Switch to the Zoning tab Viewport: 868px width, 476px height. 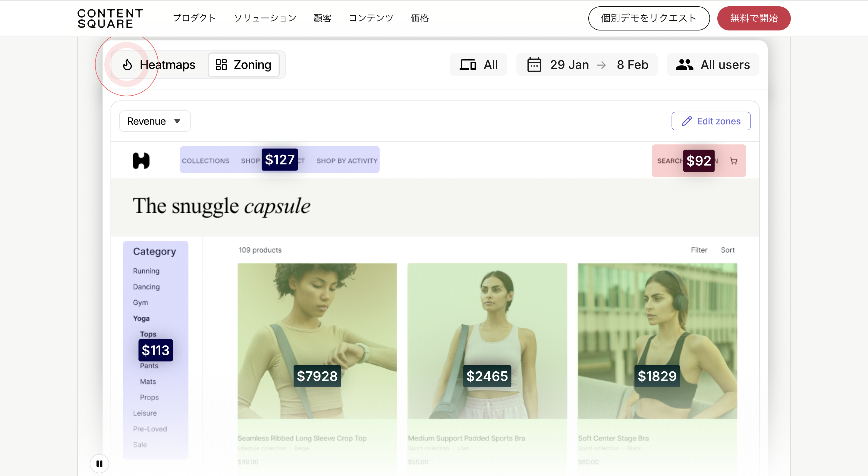[x=244, y=65]
